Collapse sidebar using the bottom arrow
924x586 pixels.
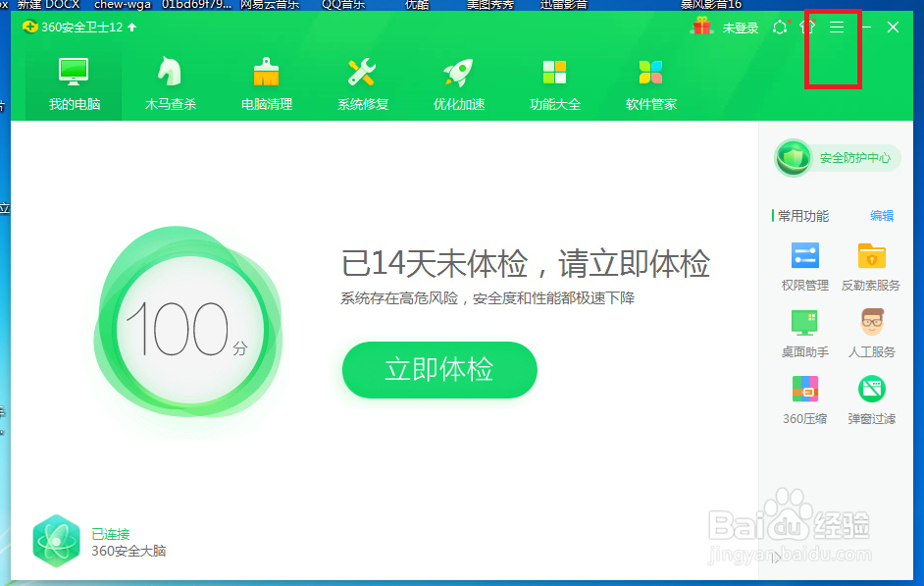(x=776, y=558)
